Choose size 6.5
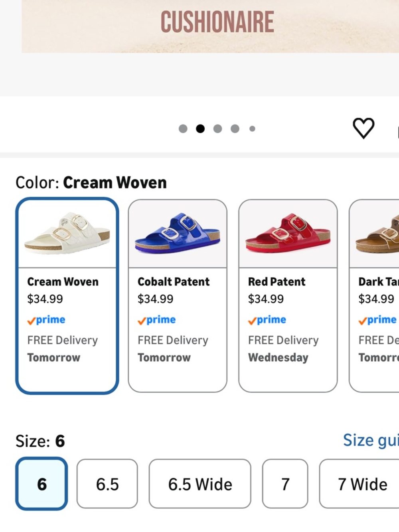 [107, 484]
